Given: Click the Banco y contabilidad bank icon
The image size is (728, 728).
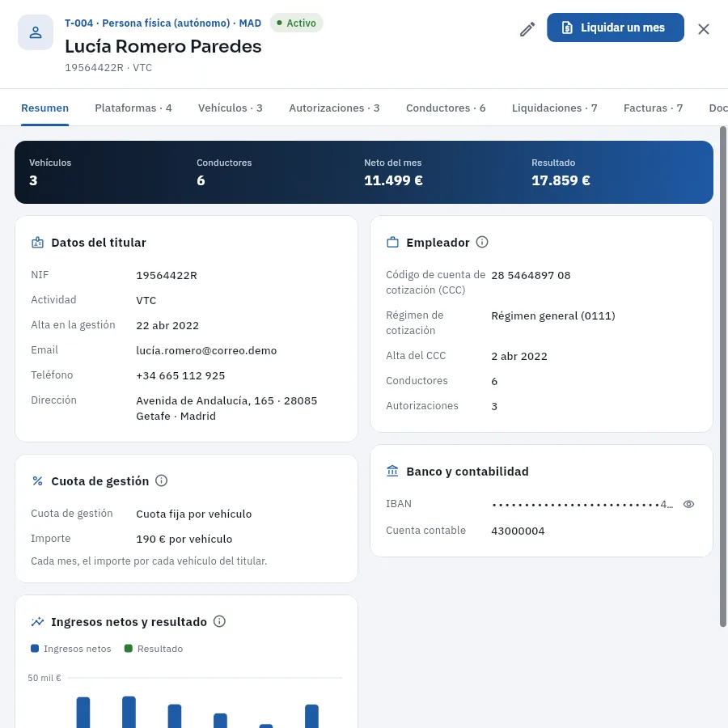Looking at the screenshot, I should pyautogui.click(x=392, y=472).
